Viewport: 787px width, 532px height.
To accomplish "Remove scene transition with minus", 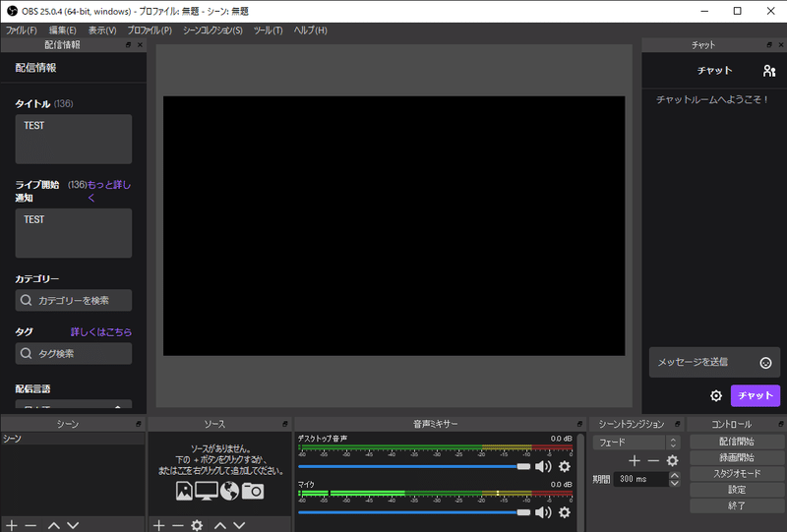I will click(653, 461).
